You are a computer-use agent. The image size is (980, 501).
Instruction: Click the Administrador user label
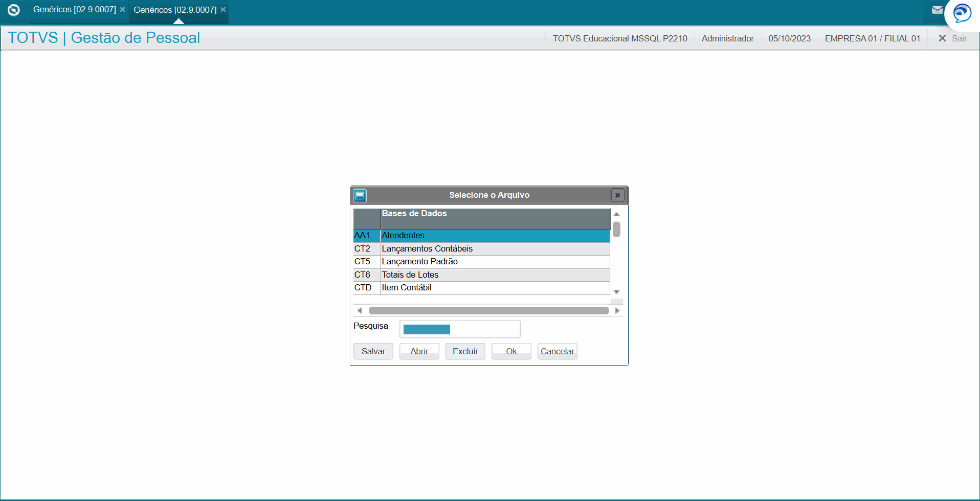(x=727, y=38)
